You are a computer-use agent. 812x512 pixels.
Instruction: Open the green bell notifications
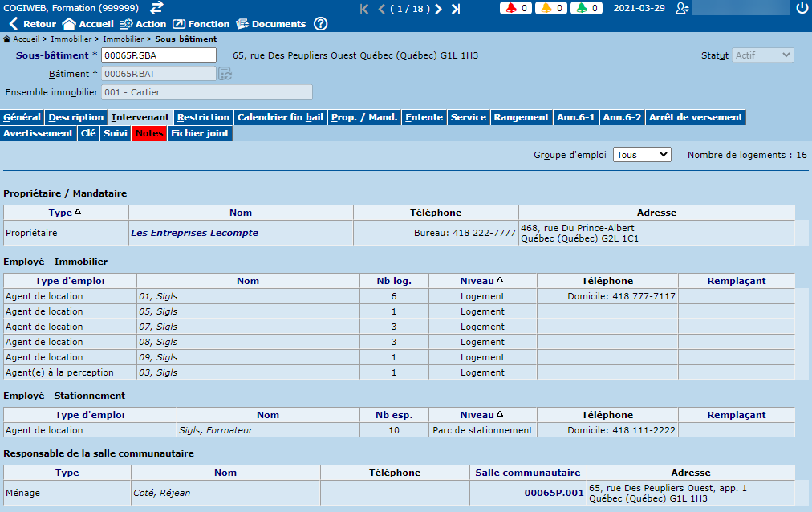587,9
